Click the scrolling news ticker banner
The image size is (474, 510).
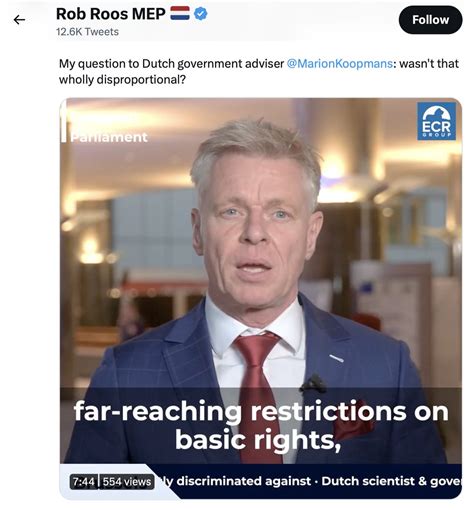pyautogui.click(x=310, y=481)
